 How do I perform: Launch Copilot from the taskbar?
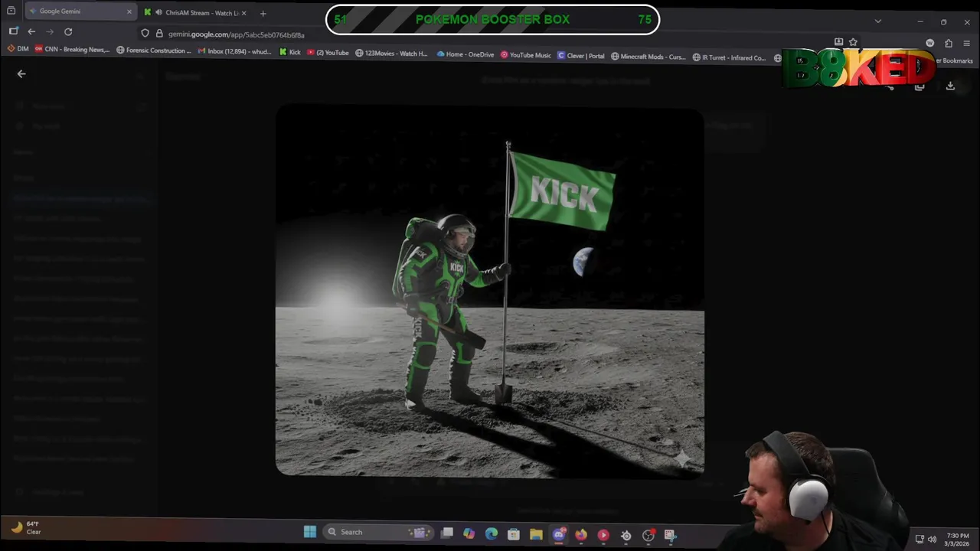[469, 533]
